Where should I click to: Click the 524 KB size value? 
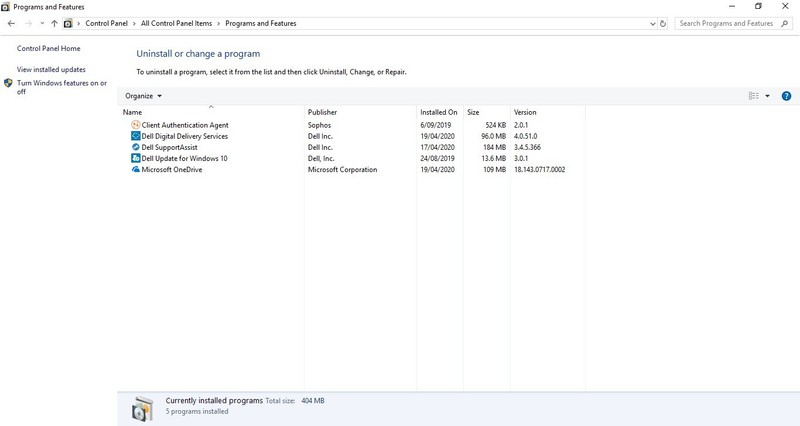point(495,125)
